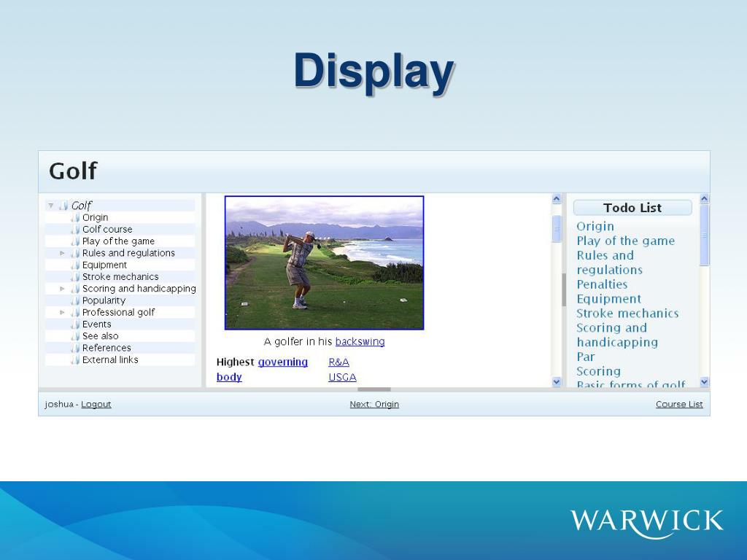The height and width of the screenshot is (560, 747).
Task: Select Professional golf tree item
Action: [119, 312]
